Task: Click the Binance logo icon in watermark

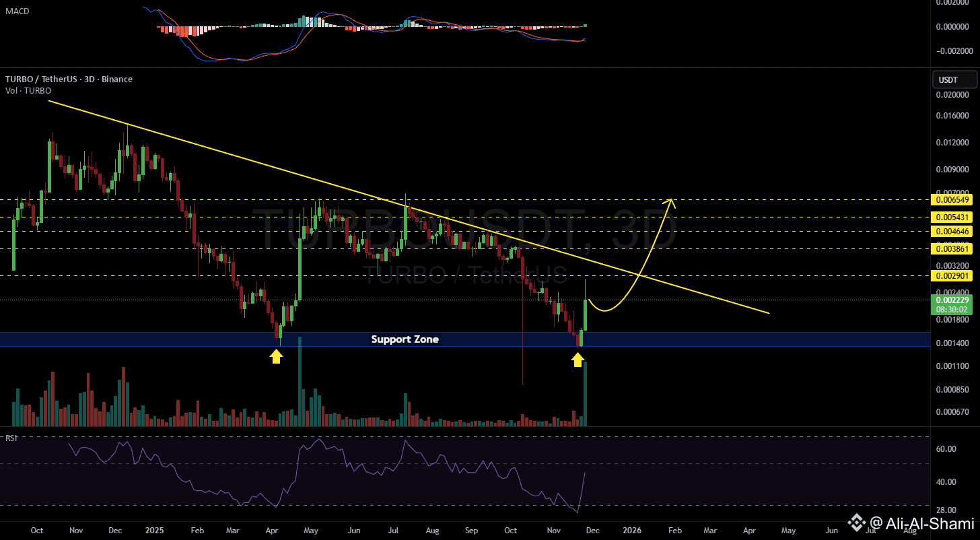Action: pyautogui.click(x=857, y=522)
